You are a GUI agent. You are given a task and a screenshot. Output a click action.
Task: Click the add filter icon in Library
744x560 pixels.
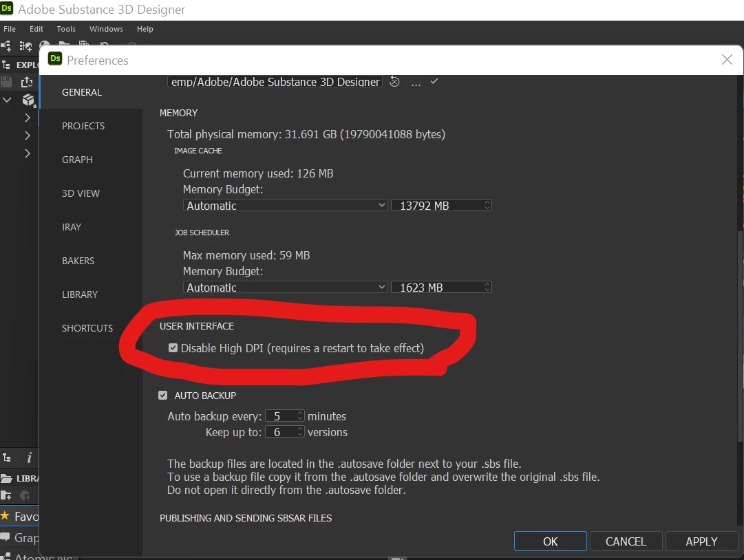pyautogui.click(x=25, y=495)
